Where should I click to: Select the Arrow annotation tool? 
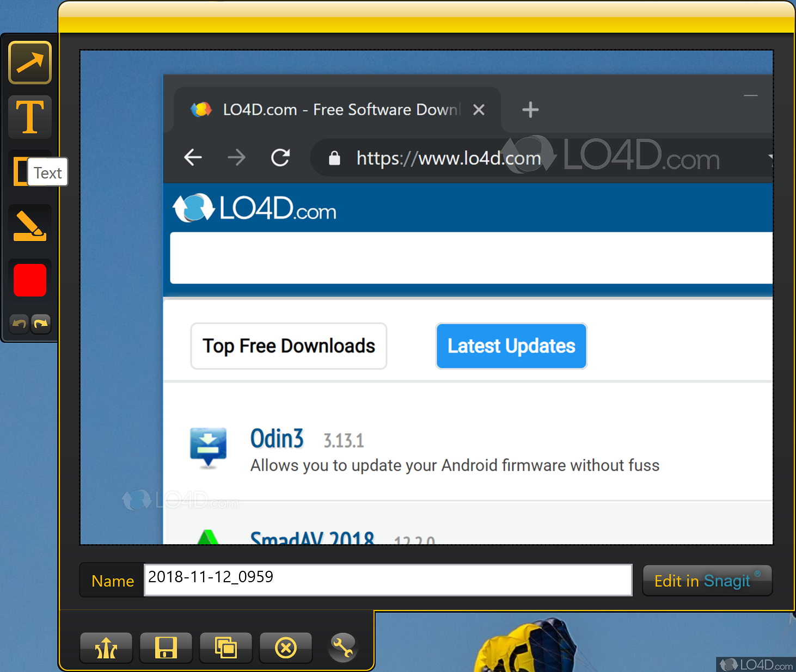tap(30, 63)
